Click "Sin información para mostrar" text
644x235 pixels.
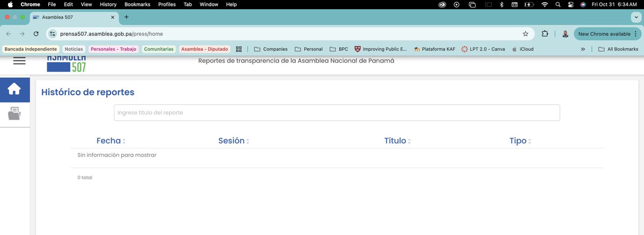click(x=117, y=155)
